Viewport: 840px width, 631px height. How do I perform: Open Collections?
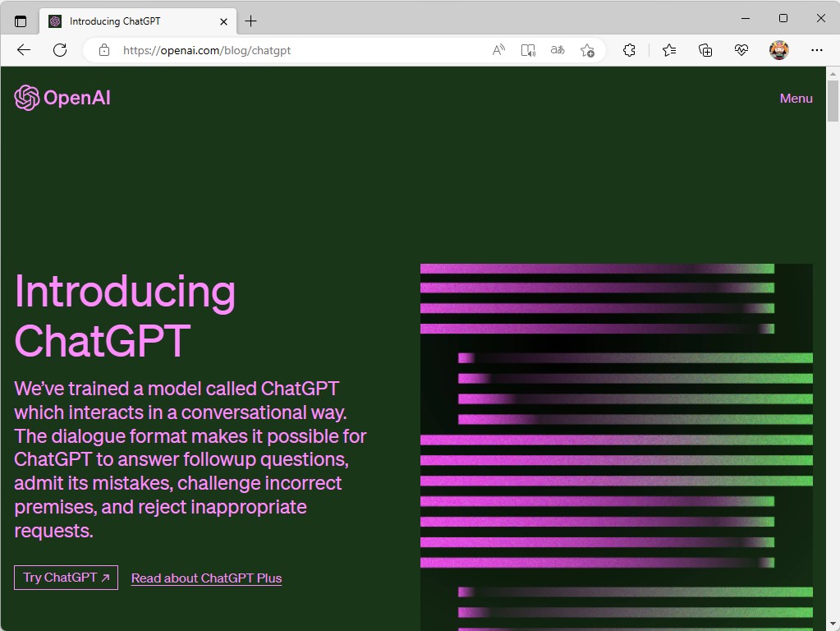point(705,50)
